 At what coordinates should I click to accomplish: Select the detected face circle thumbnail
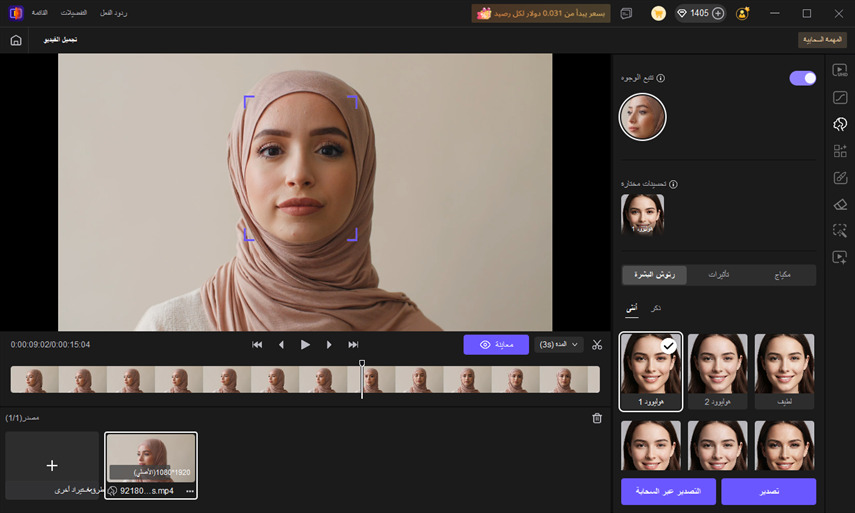[643, 117]
